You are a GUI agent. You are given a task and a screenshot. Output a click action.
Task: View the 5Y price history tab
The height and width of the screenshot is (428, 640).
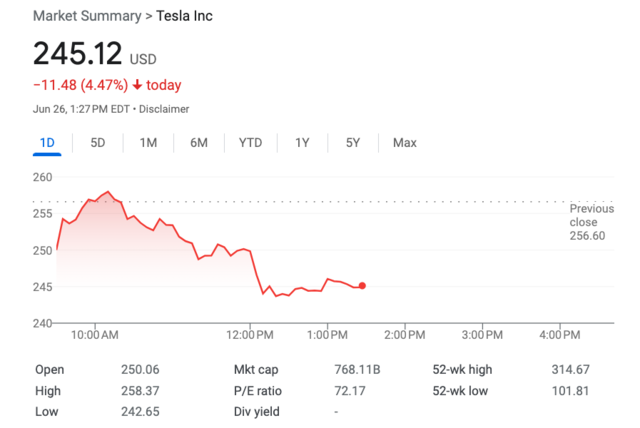[353, 142]
